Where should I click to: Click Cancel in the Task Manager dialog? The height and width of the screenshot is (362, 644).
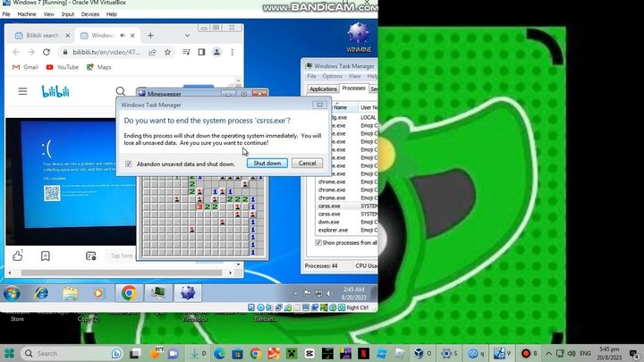coord(307,164)
